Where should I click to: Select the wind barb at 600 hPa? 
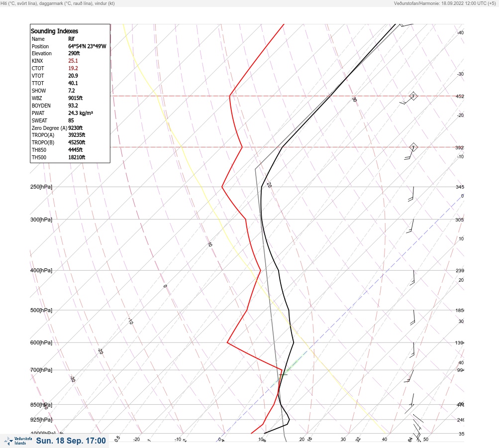412,350
